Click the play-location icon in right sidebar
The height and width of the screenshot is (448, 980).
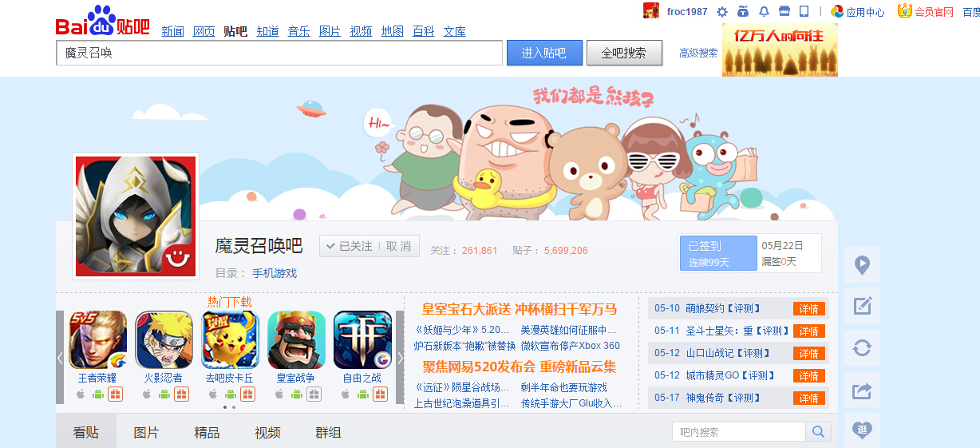pyautogui.click(x=862, y=265)
